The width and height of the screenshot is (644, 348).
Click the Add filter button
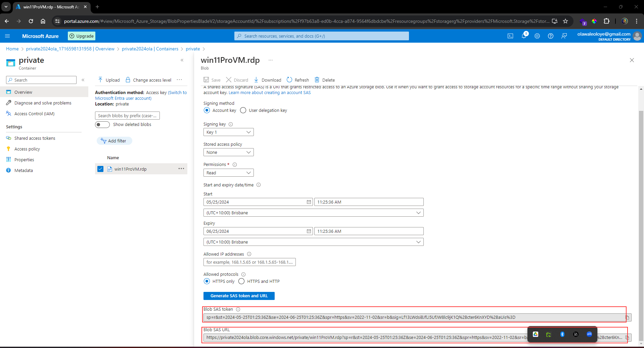pos(114,141)
